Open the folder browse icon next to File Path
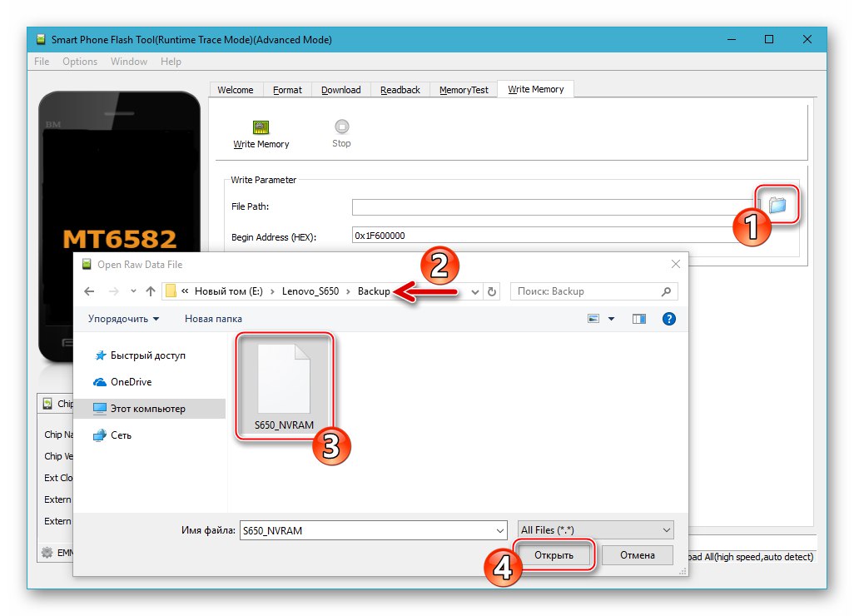Viewport: 854px width, 616px height. [777, 202]
